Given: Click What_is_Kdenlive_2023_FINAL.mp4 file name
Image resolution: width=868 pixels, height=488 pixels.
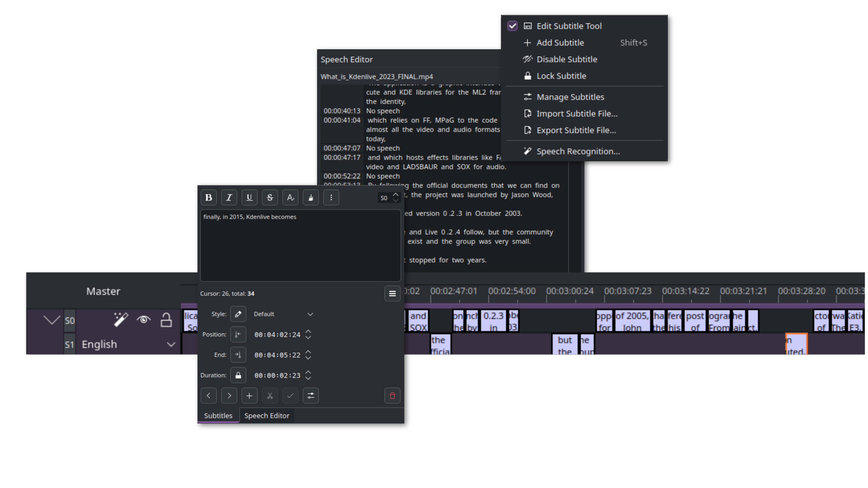Looking at the screenshot, I should (x=377, y=77).
